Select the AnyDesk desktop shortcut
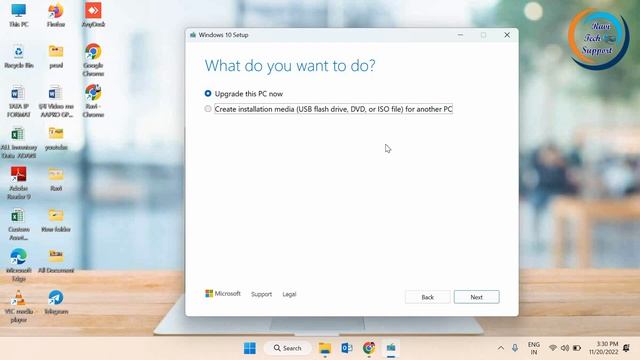This screenshot has height=360, width=640. click(93, 15)
